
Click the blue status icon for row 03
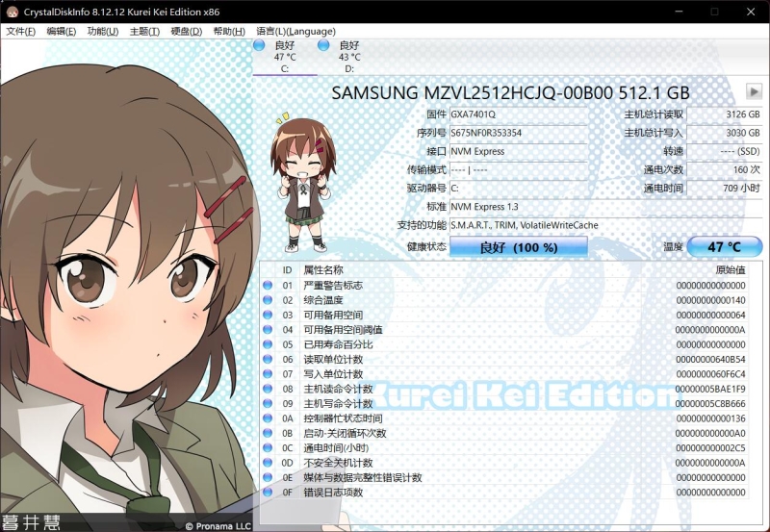[268, 315]
